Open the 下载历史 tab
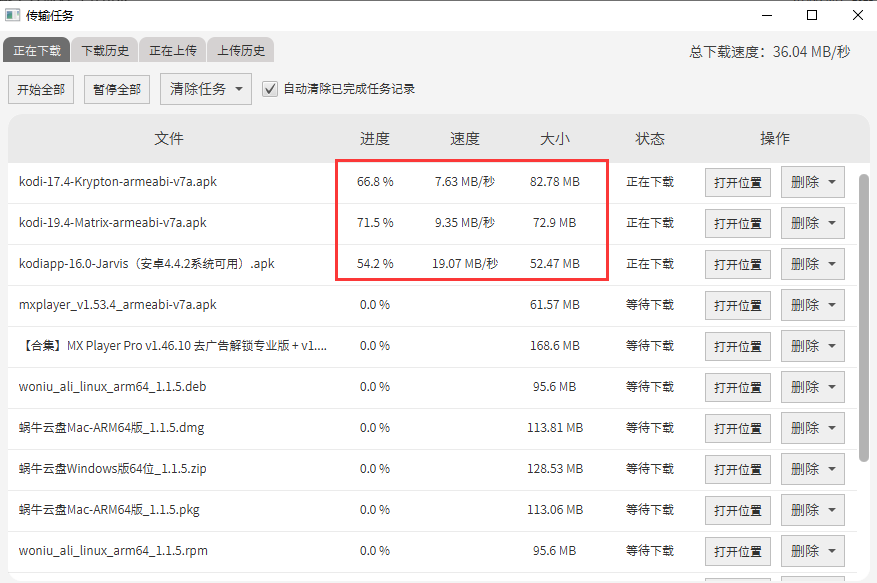Image resolution: width=877 pixels, height=583 pixels. tap(105, 50)
